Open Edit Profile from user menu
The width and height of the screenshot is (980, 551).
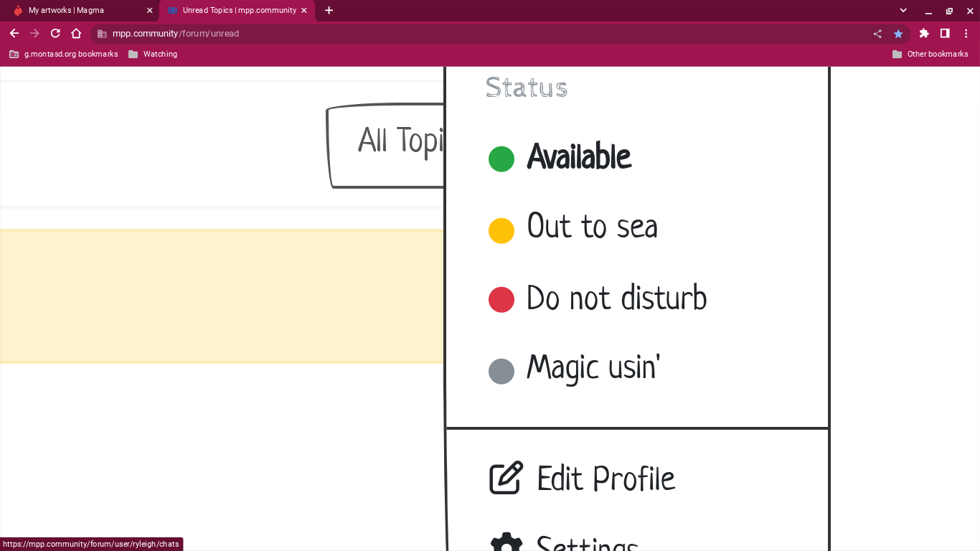(x=582, y=479)
